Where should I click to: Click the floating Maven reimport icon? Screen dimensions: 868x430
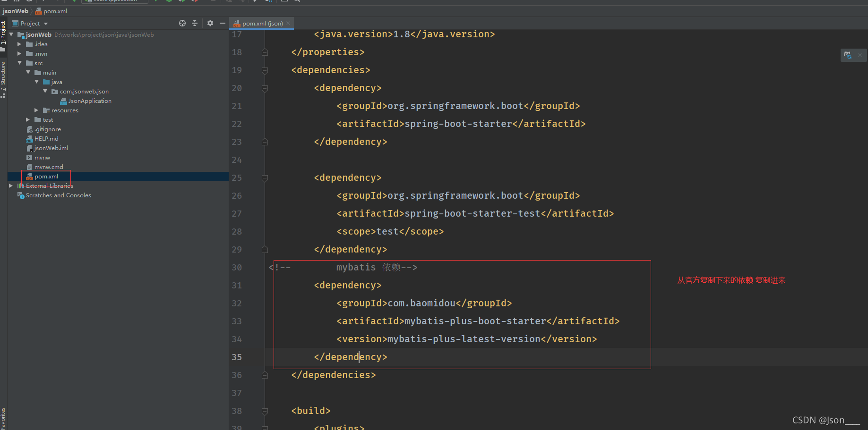coord(847,55)
